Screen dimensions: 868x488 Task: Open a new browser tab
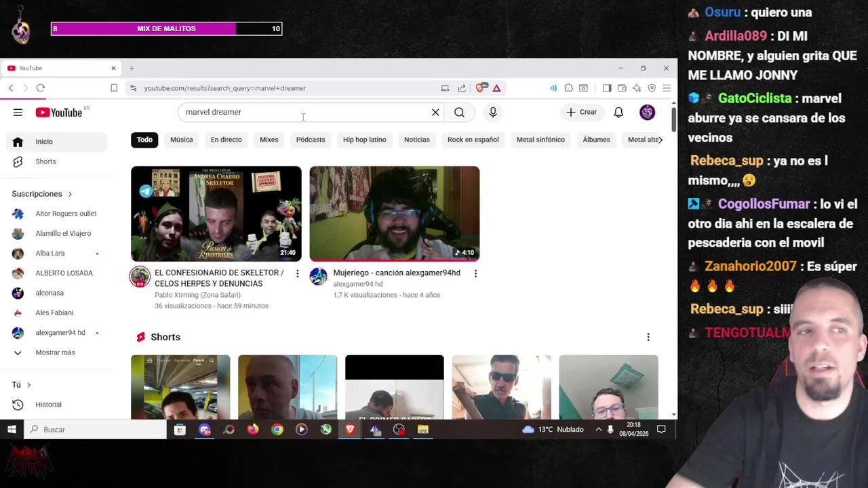pyautogui.click(x=132, y=68)
